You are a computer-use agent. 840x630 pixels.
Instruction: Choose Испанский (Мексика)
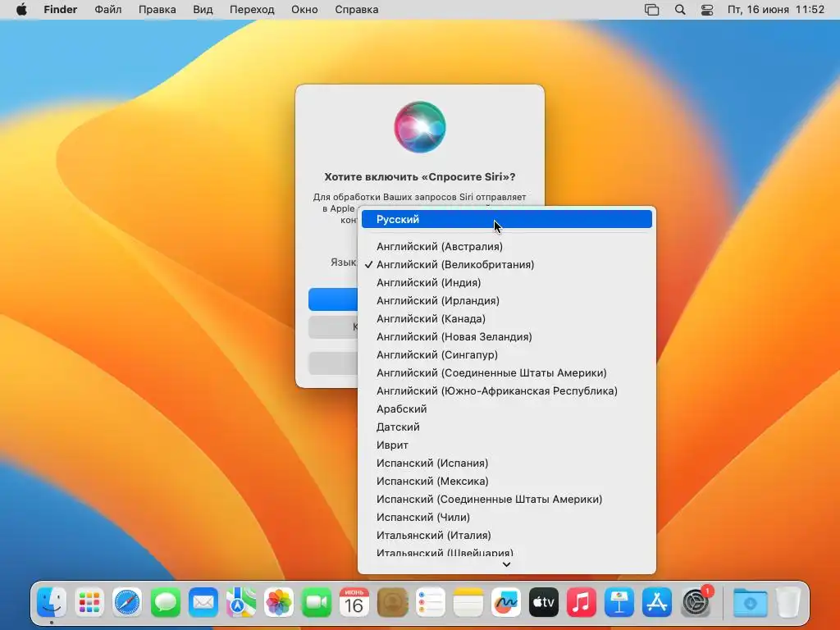pyautogui.click(x=507, y=481)
